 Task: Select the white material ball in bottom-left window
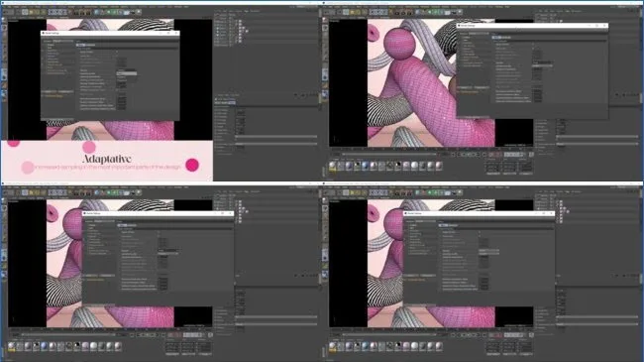[x=94, y=346]
